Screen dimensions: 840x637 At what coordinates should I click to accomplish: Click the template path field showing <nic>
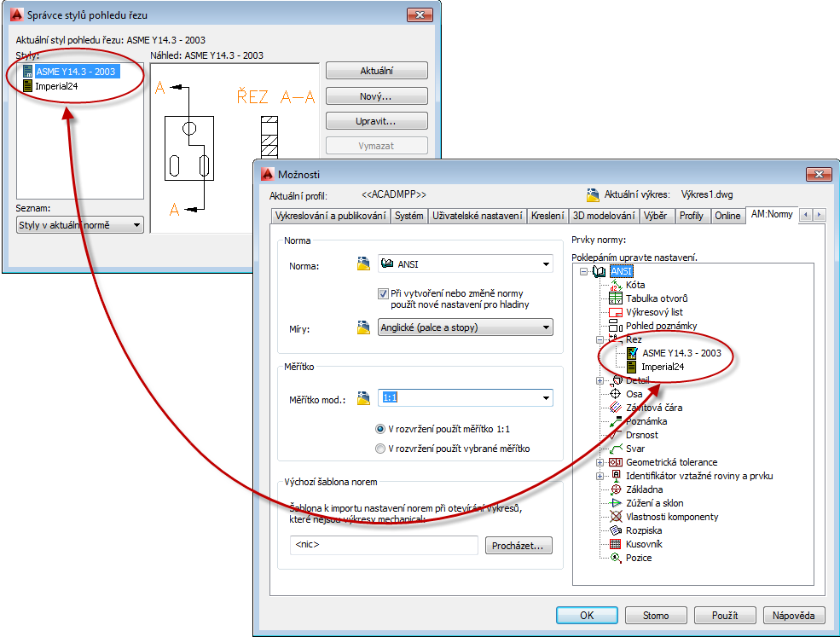pos(384,545)
